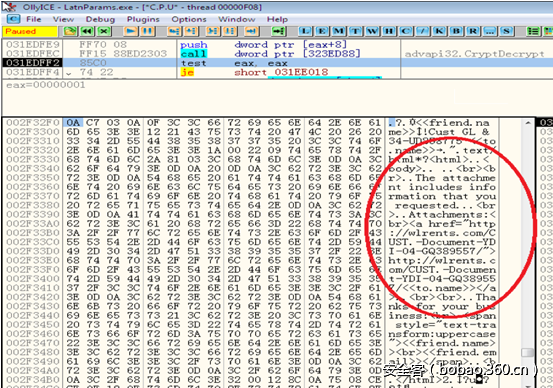Viewport: 553px width, 388px height.
Task: Click the Close program X toolbar icon
Action: (x=104, y=31)
